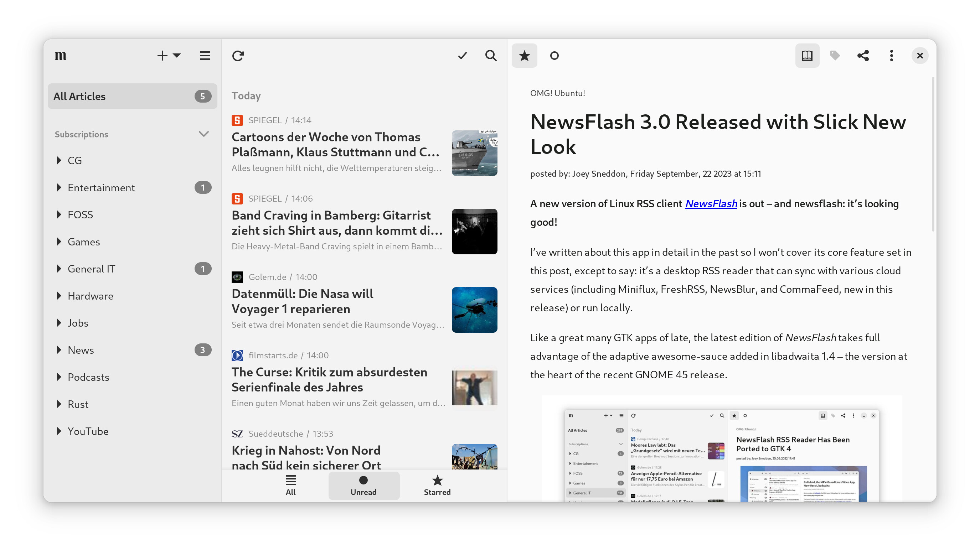
Task: Open the NewsFlash hyperlink in the article
Action: [711, 204]
